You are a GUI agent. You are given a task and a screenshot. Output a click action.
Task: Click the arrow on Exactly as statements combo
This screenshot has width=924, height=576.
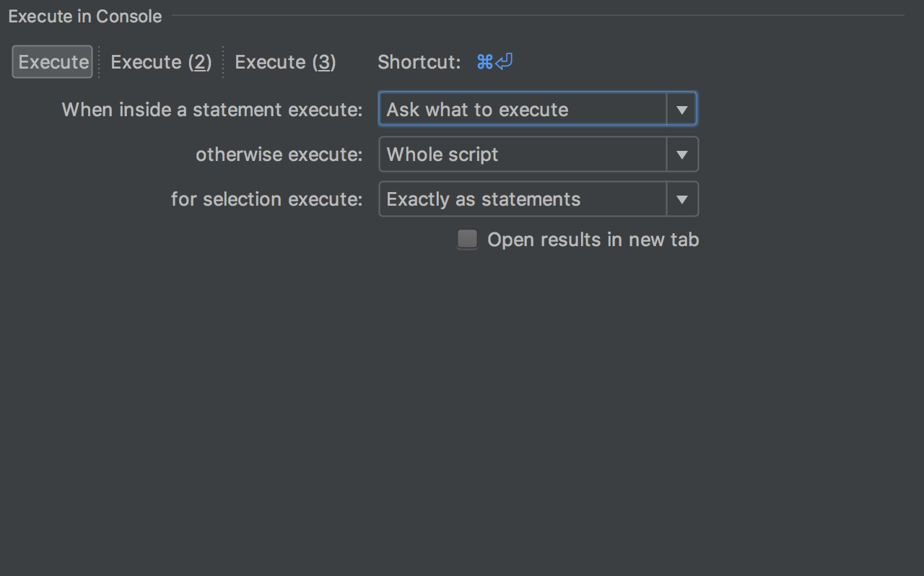pos(681,199)
